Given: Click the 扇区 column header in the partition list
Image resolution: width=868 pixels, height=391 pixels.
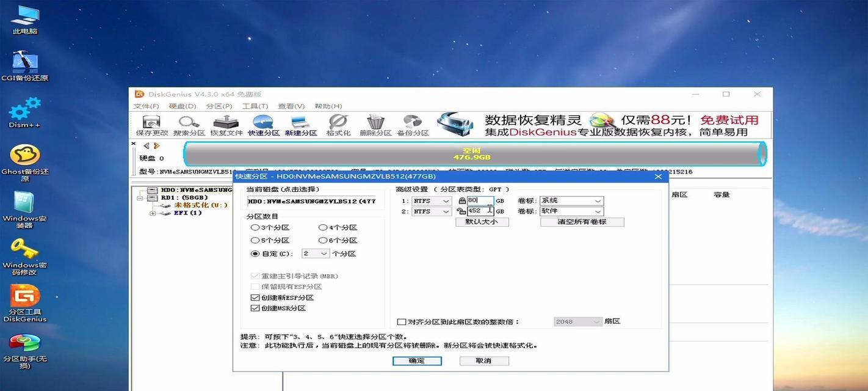Looking at the screenshot, I should click(x=679, y=195).
